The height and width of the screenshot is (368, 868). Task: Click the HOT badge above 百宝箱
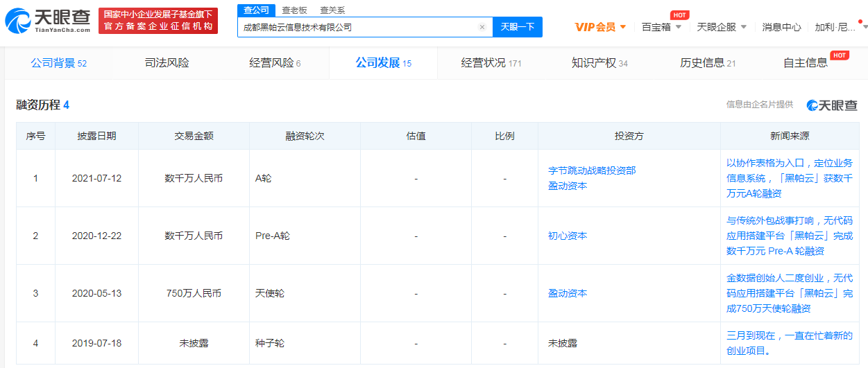pos(679,15)
